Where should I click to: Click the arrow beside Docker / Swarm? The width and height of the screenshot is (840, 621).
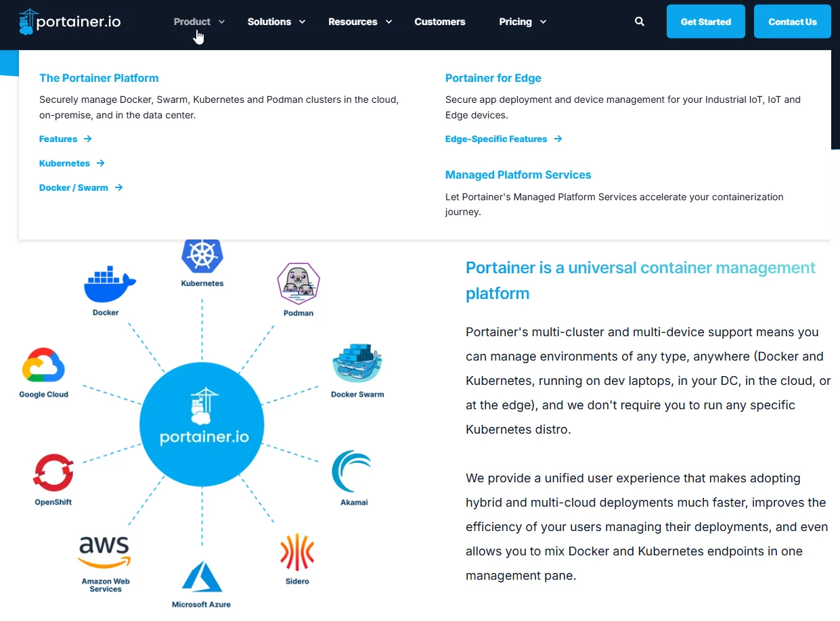point(118,187)
